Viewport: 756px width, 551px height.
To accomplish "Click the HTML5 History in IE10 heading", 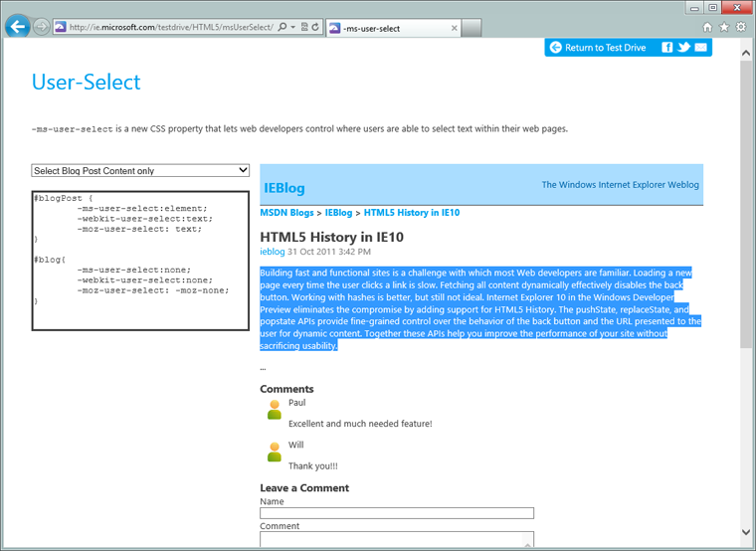I will click(331, 237).
